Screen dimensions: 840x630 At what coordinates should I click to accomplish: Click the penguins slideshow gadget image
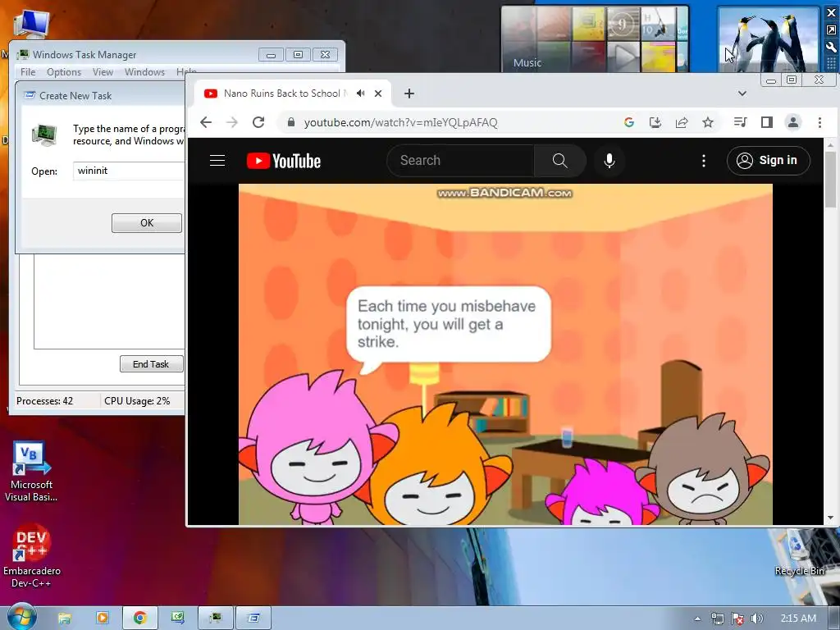[x=768, y=39]
